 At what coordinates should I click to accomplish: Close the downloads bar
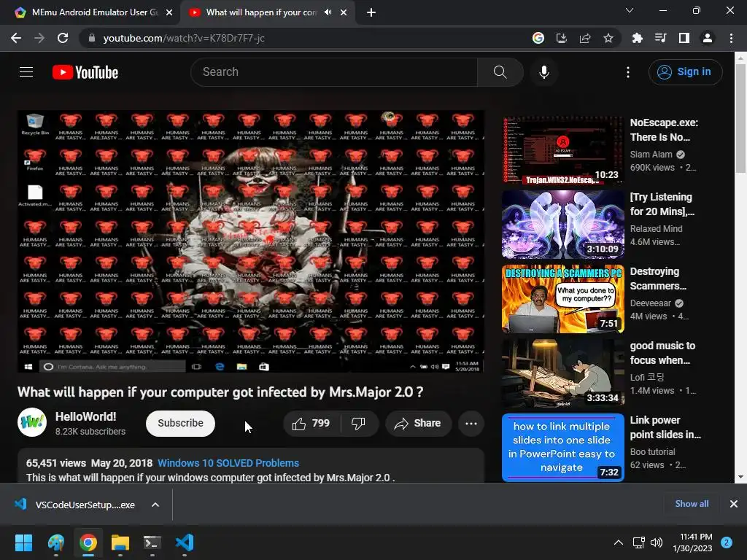click(x=734, y=504)
